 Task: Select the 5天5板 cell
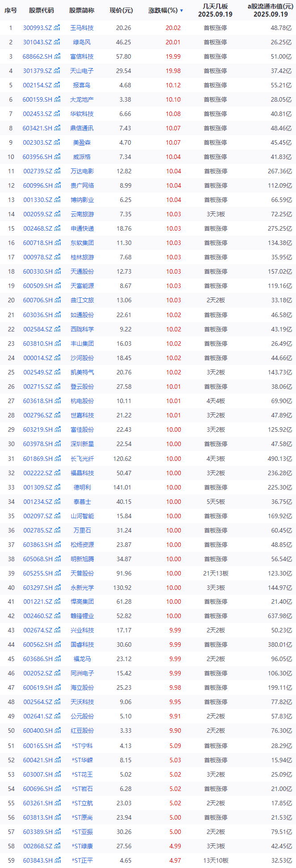coord(216,502)
